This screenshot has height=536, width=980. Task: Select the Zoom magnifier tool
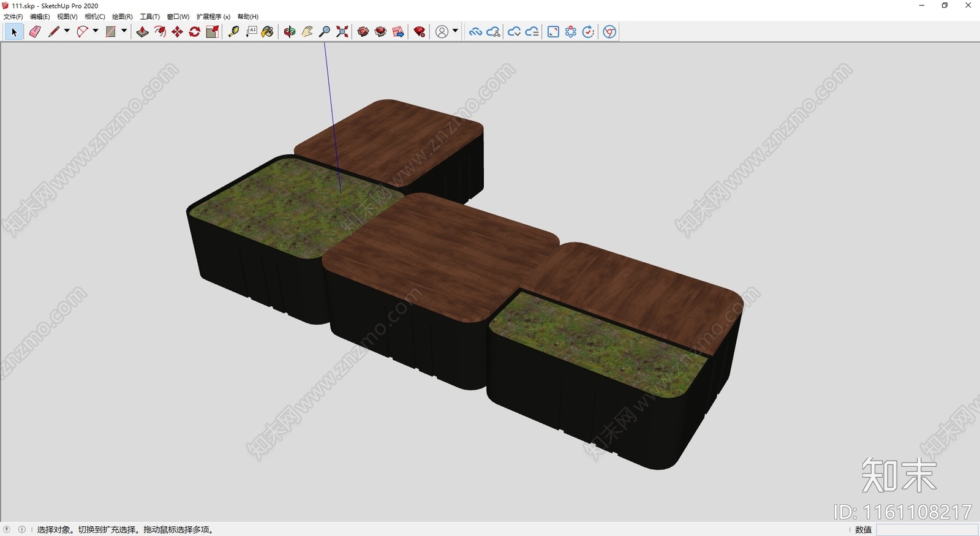325,32
